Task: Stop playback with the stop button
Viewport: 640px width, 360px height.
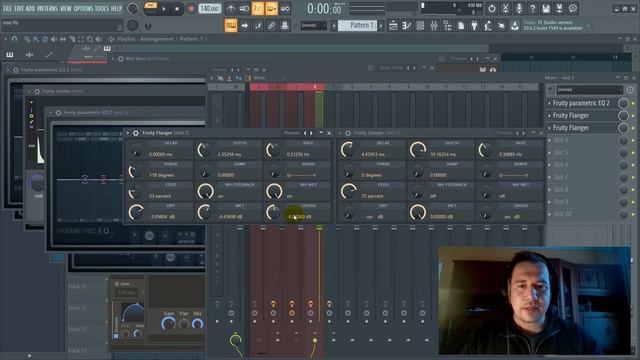Action: pos(177,9)
